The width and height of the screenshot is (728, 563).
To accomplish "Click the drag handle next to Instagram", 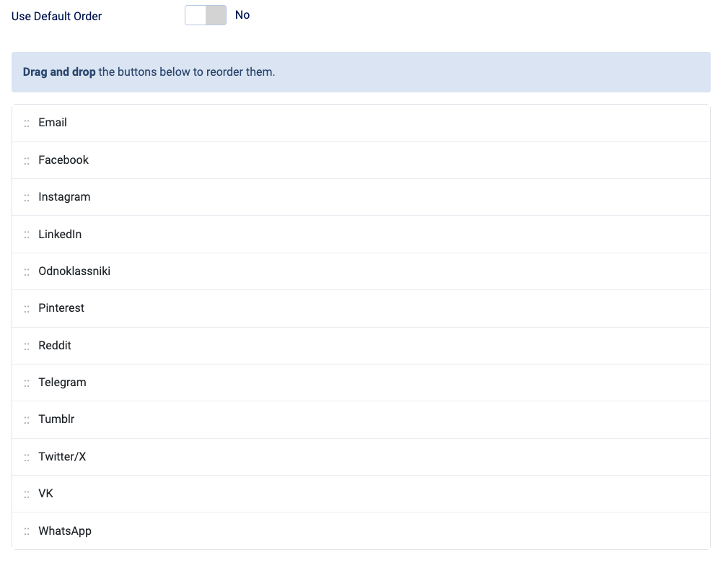I will (27, 197).
